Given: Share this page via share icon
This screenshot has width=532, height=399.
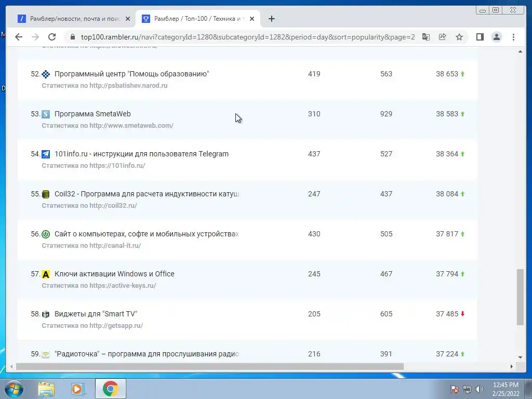Looking at the screenshot, I should click(443, 37).
